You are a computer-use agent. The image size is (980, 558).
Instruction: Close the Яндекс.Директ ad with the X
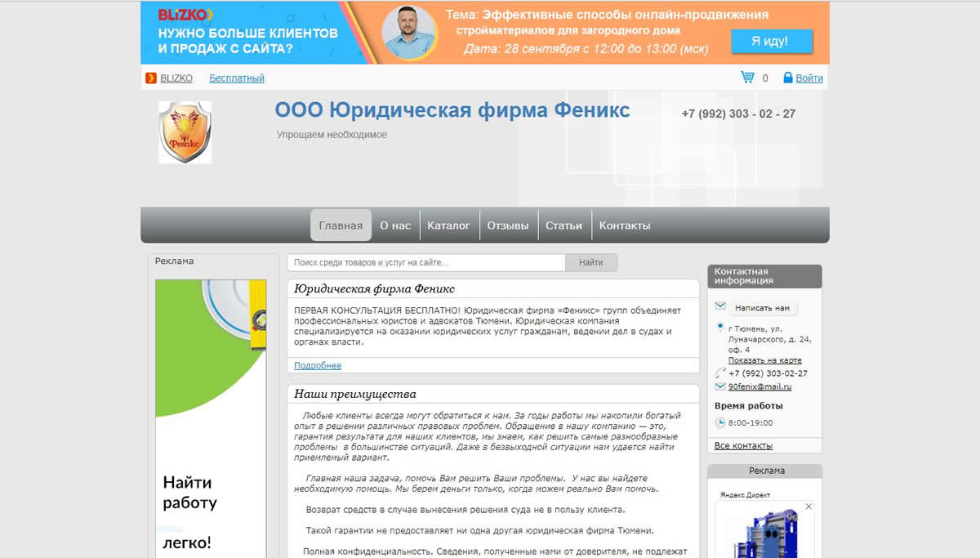809,506
